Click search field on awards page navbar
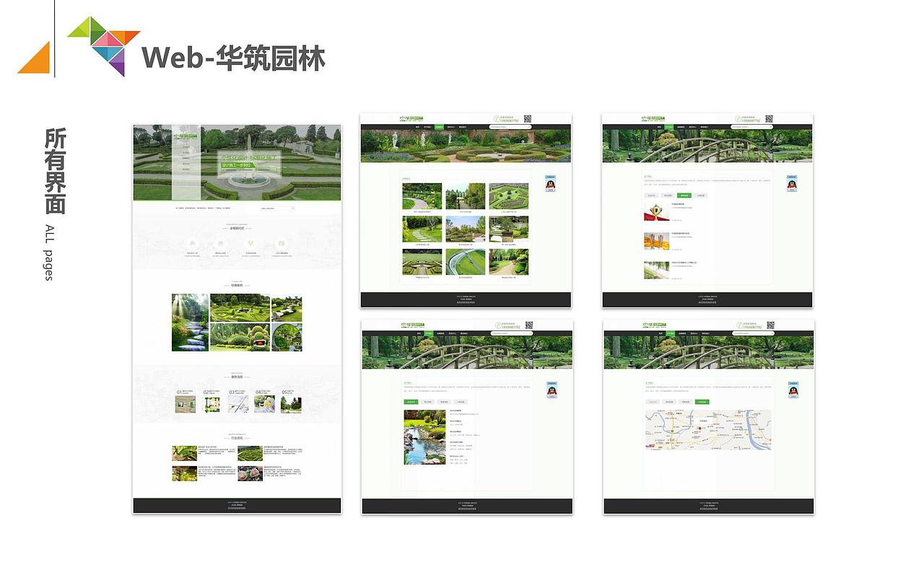924x575 pixels. (752, 127)
